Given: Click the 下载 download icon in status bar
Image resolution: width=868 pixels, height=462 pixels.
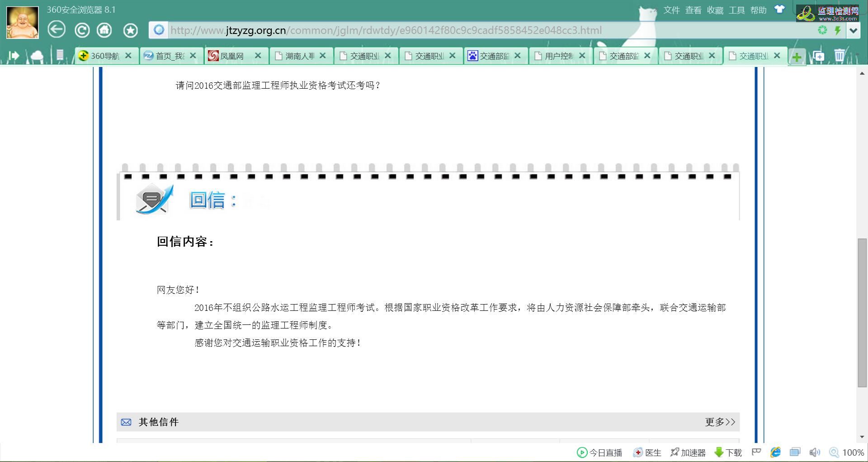Looking at the screenshot, I should (728, 452).
